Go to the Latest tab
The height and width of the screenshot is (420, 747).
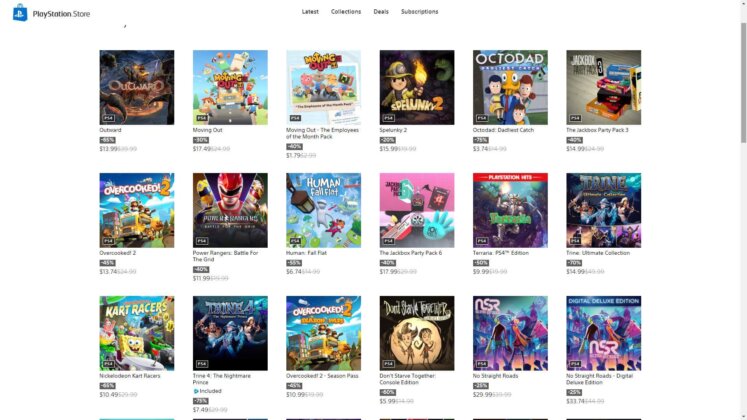point(310,11)
